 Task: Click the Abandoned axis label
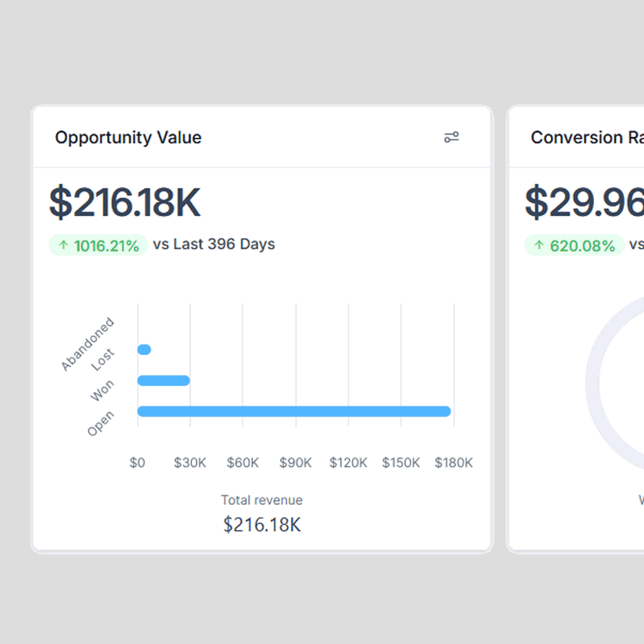point(88,344)
